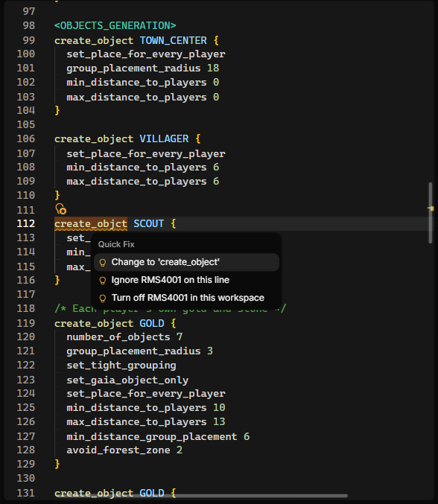
Task: Click the SCOUT constant on line 112
Action: pyautogui.click(x=148, y=224)
